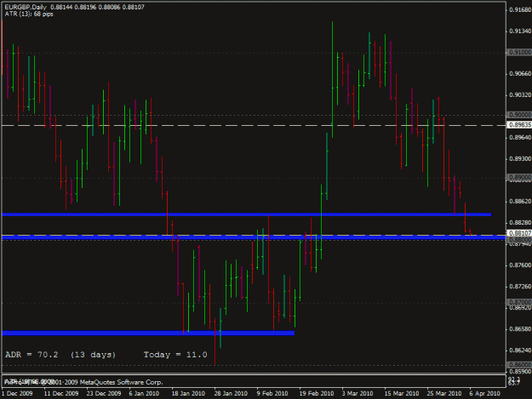Click the white dashed line at 0.89835
Viewport: 532px width, 399px height.
coord(254,125)
